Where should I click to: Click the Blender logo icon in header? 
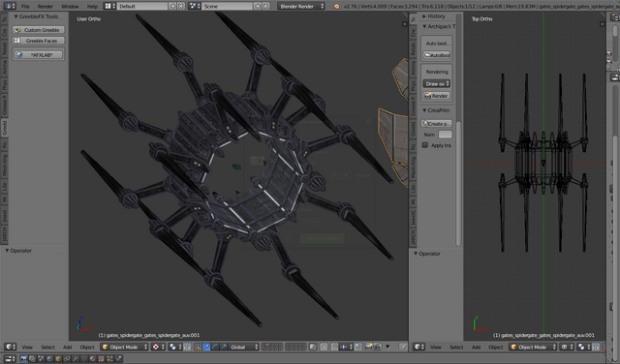[336, 6]
